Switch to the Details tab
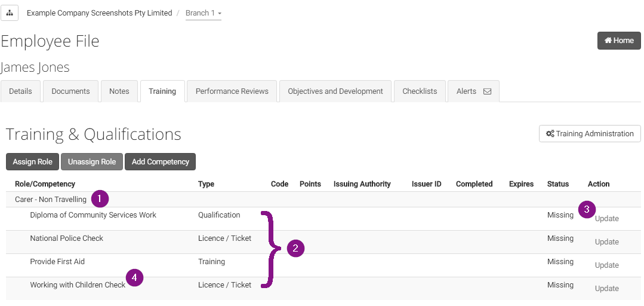This screenshot has height=306, width=644. [20, 91]
